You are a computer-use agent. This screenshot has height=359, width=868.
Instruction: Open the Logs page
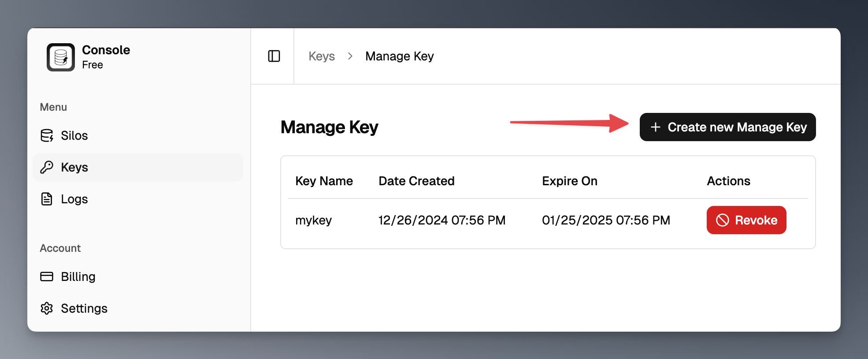point(137,199)
